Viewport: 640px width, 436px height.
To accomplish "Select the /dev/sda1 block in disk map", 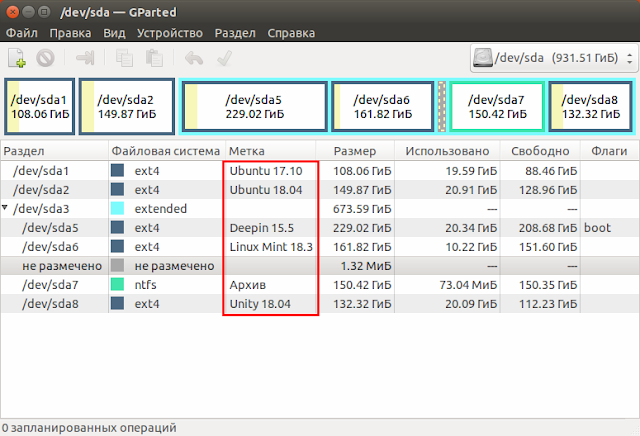I will (x=40, y=107).
